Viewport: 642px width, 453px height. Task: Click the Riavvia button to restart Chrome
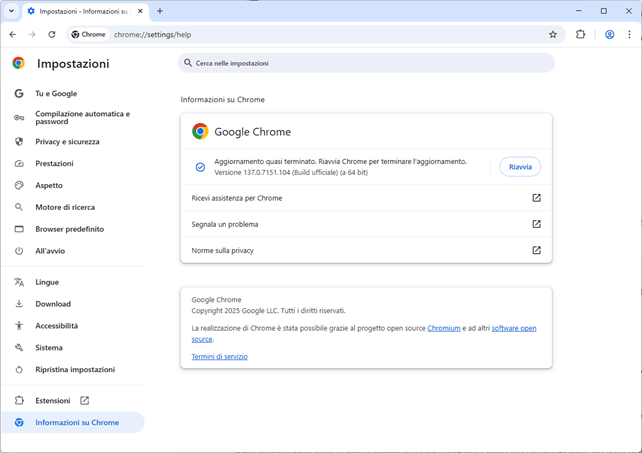coord(520,167)
